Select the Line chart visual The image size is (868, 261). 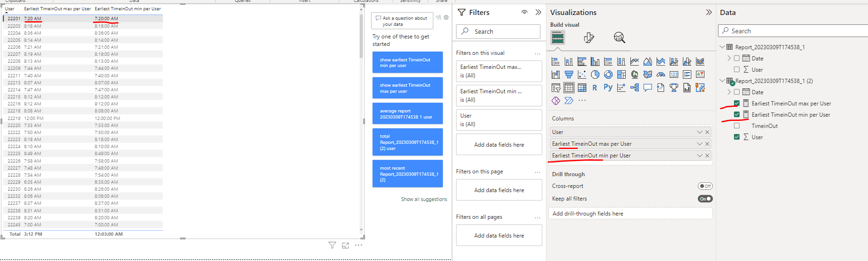(635, 61)
